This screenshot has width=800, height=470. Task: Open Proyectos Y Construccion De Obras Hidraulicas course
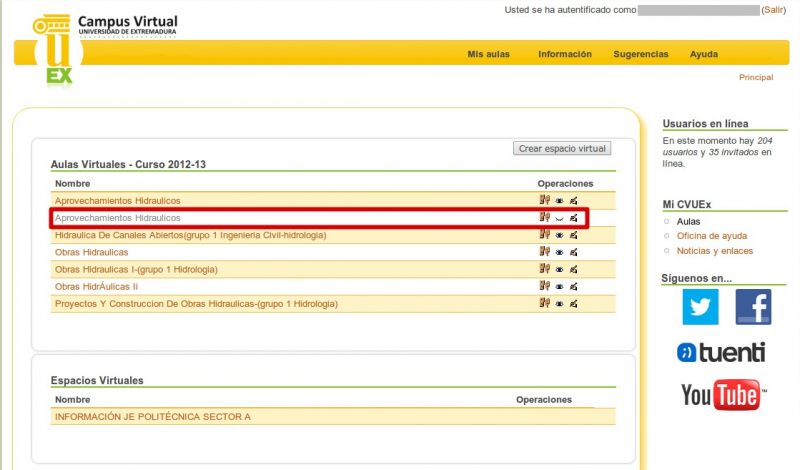pyautogui.click(x=196, y=304)
